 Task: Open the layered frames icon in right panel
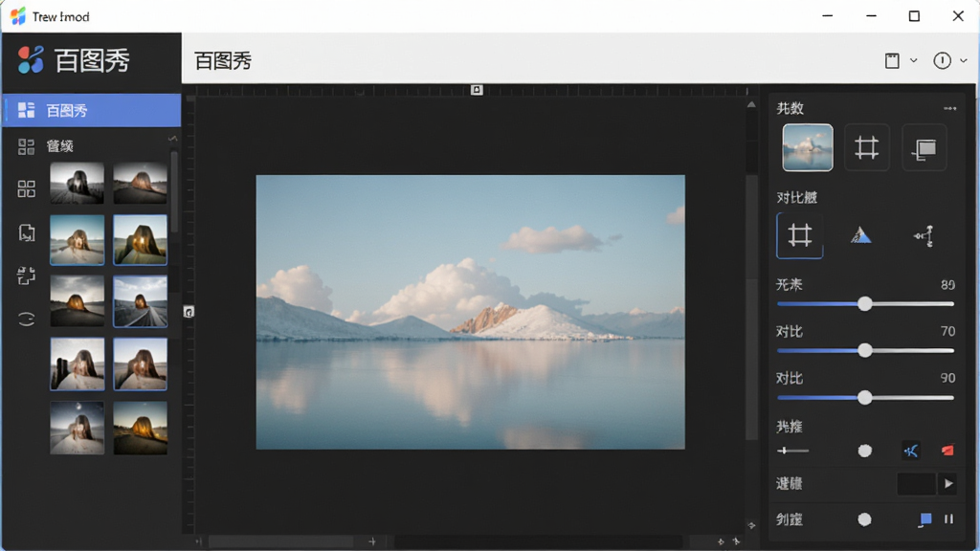tap(924, 148)
